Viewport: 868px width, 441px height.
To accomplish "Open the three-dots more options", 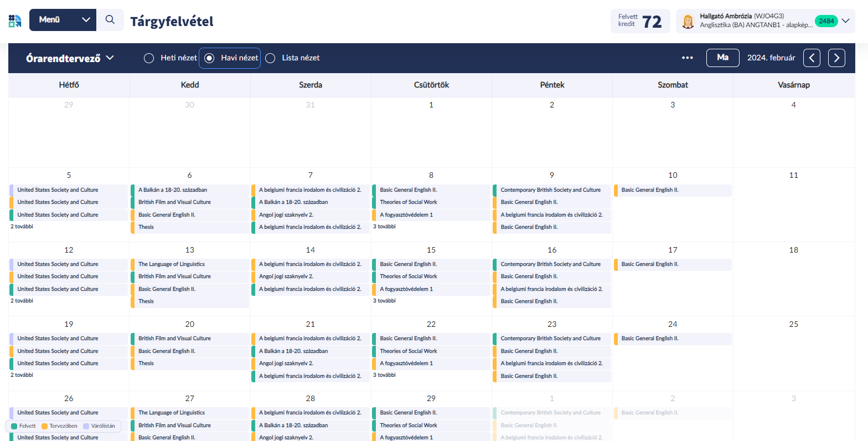I will click(x=688, y=58).
